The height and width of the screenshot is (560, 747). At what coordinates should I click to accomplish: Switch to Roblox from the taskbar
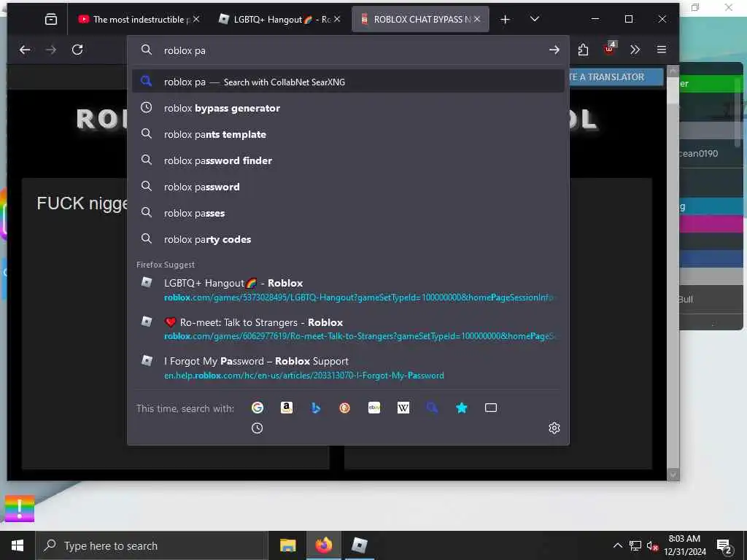click(x=360, y=545)
